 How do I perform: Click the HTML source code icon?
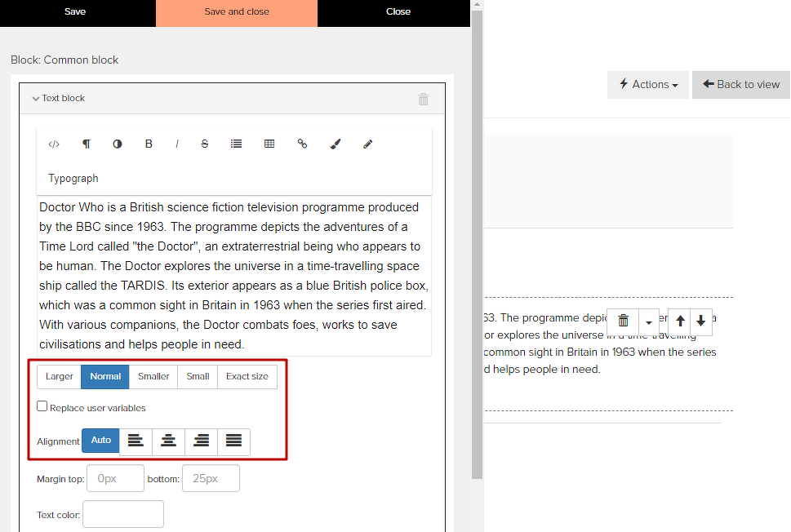click(x=54, y=144)
